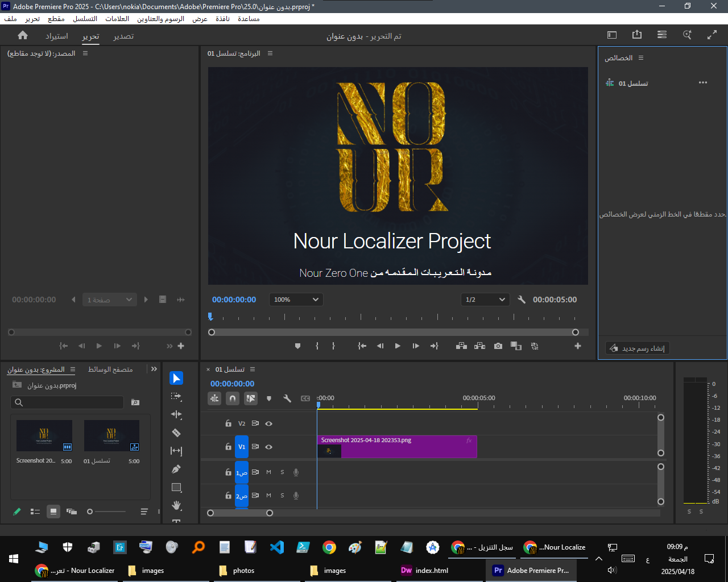728x582 pixels.
Task: Select the Rectangle shape tool
Action: coord(176,488)
